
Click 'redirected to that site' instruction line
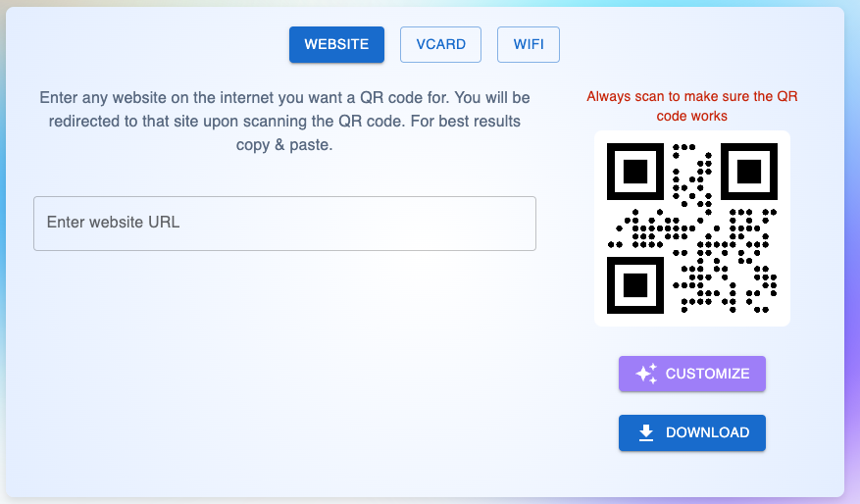[284, 122]
